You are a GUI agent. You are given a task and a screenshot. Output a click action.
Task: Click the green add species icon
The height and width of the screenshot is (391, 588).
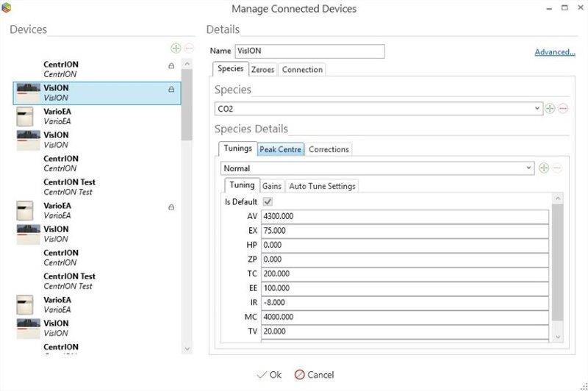pyautogui.click(x=550, y=109)
